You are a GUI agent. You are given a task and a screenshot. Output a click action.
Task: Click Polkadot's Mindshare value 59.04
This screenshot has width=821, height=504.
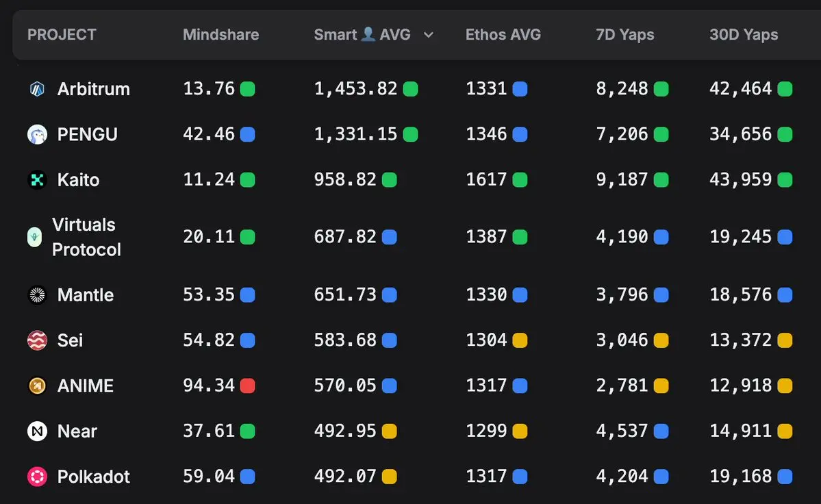pos(208,477)
